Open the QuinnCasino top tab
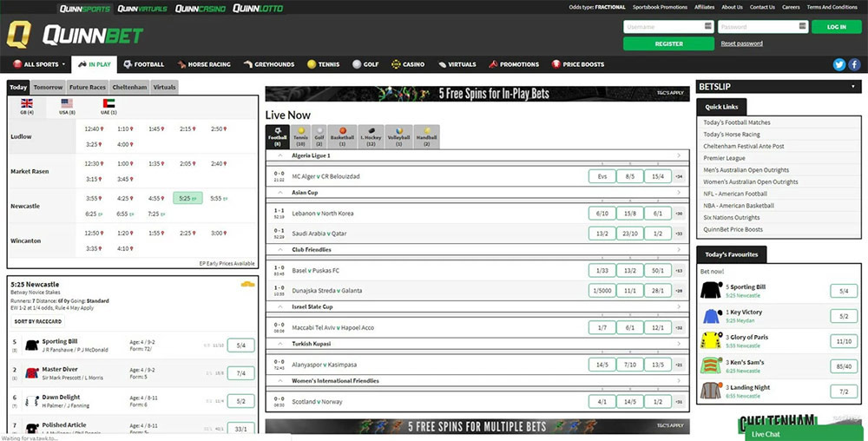The image size is (868, 441). pos(201,9)
